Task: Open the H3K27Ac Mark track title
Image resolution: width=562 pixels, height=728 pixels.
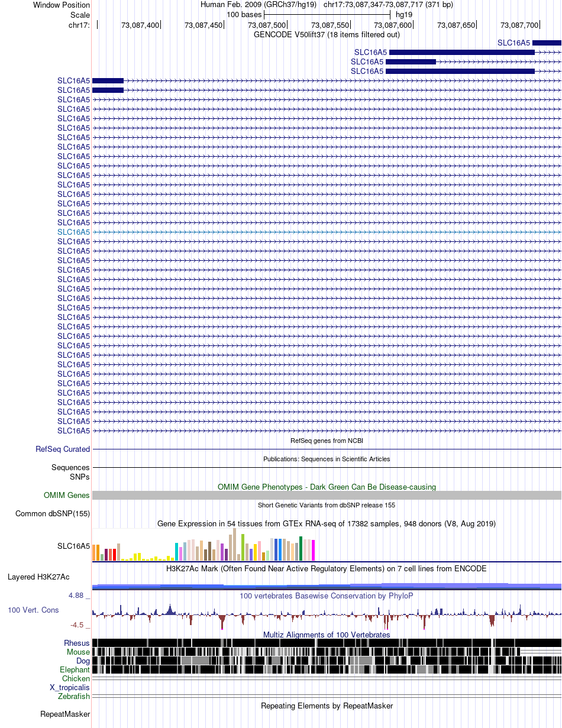Action: (x=327, y=568)
